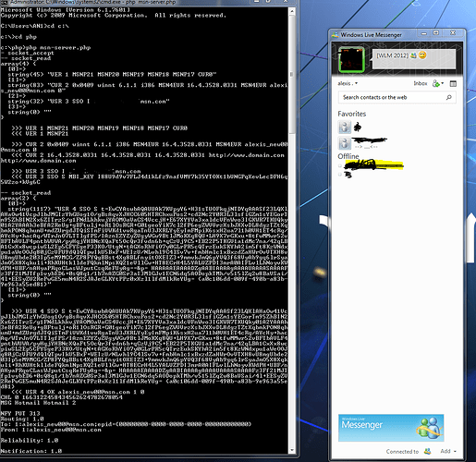This screenshot has width=476, height=462.
Task: Select second Favorites contact avatar
Action: (x=345, y=143)
